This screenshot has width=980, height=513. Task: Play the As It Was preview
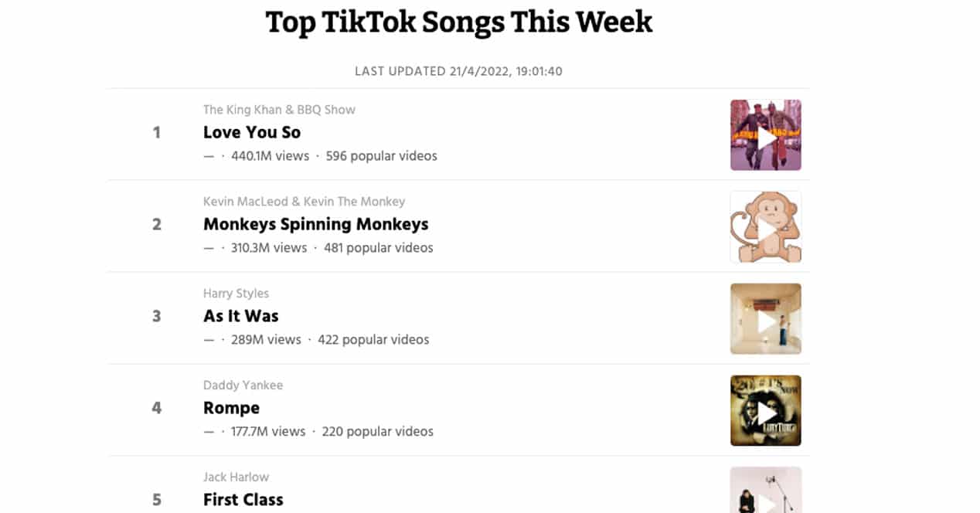point(765,320)
